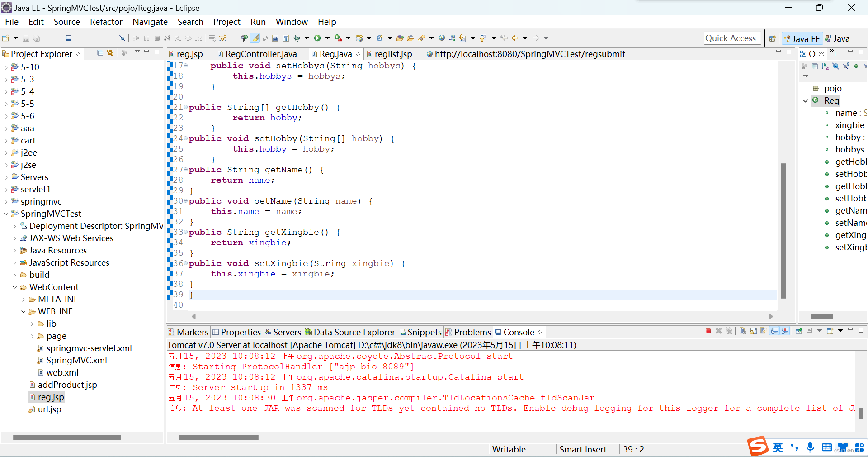Open the File menu
Screen dimensions: 868x457
(12, 22)
